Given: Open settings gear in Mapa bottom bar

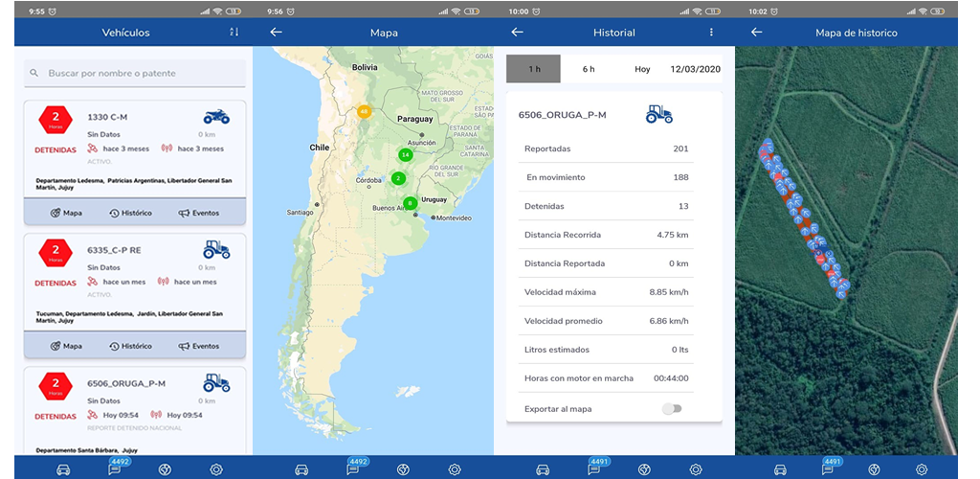Looking at the screenshot, I should pyautogui.click(x=455, y=469).
